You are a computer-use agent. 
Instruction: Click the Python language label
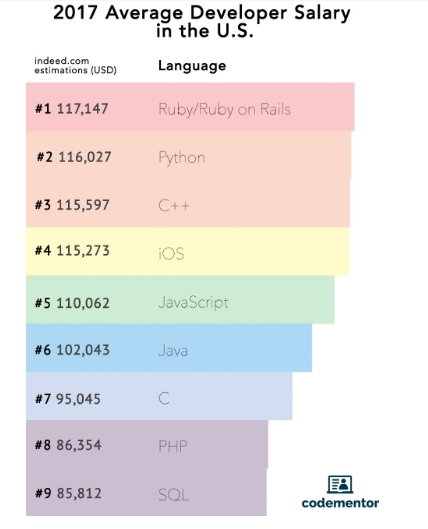(182, 158)
